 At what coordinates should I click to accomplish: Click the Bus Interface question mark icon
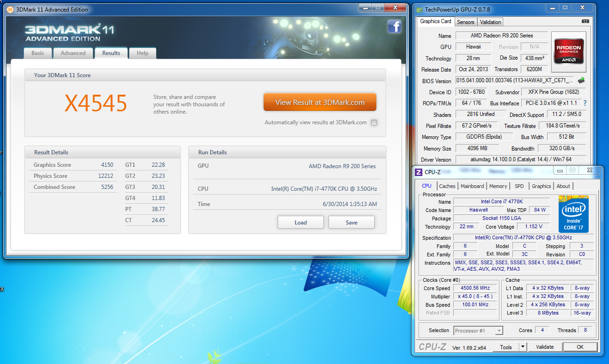pyautogui.click(x=585, y=103)
